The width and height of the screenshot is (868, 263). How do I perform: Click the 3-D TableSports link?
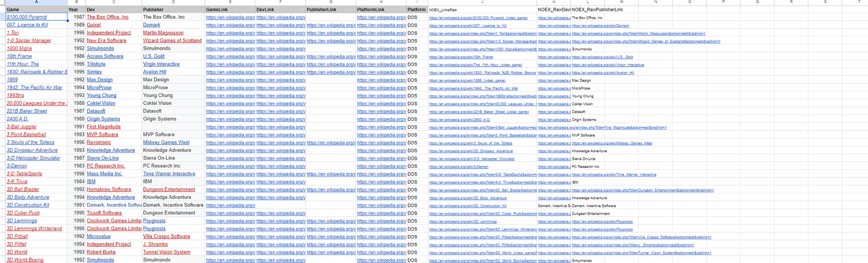24,174
